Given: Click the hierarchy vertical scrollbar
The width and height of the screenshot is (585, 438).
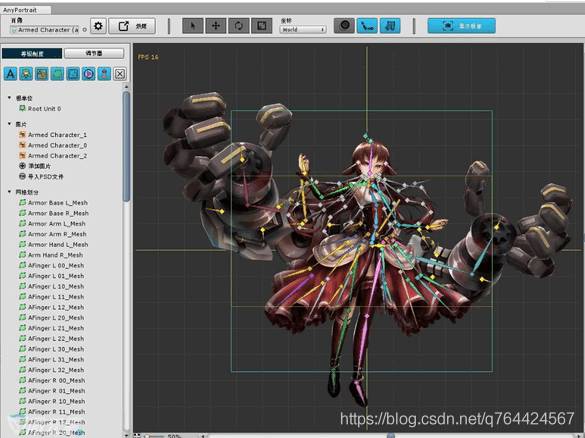Looking at the screenshot, I should pos(126,146).
